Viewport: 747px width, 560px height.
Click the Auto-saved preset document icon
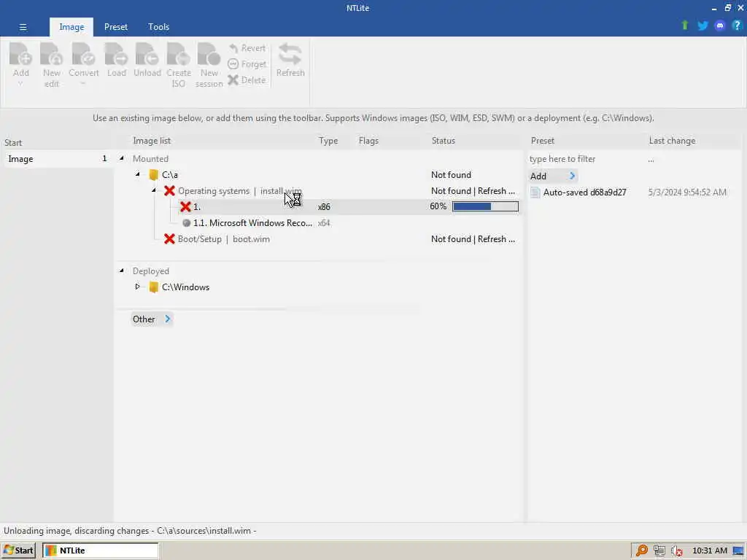coord(535,192)
